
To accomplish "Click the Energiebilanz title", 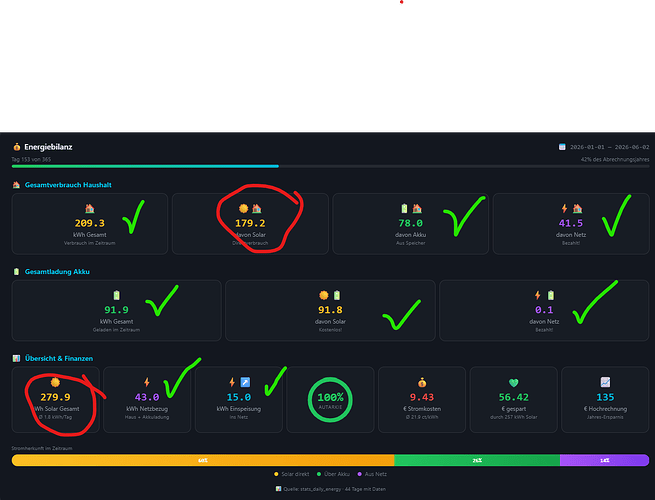I will tap(48, 147).
